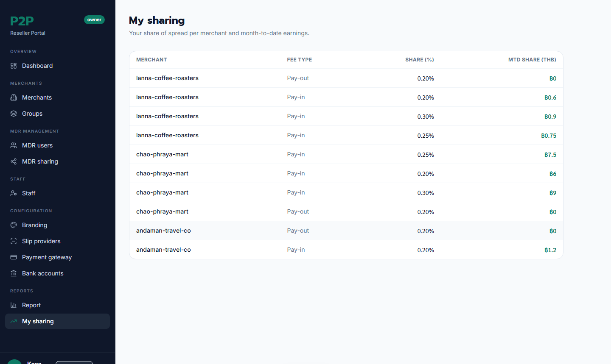Image resolution: width=611 pixels, height=364 pixels.
Task: Click the SHARE (%) column header
Action: tap(419, 60)
